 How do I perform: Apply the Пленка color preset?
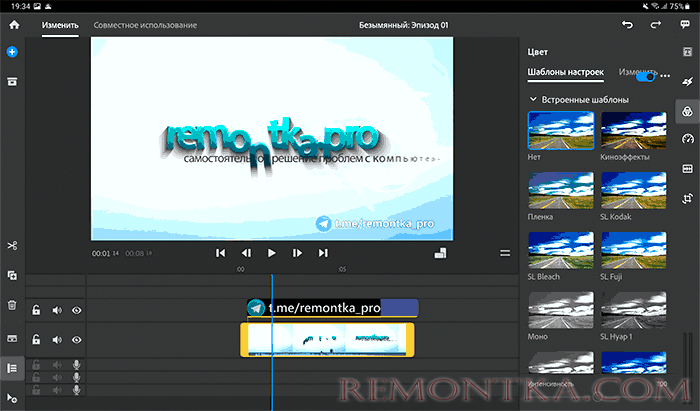561,190
